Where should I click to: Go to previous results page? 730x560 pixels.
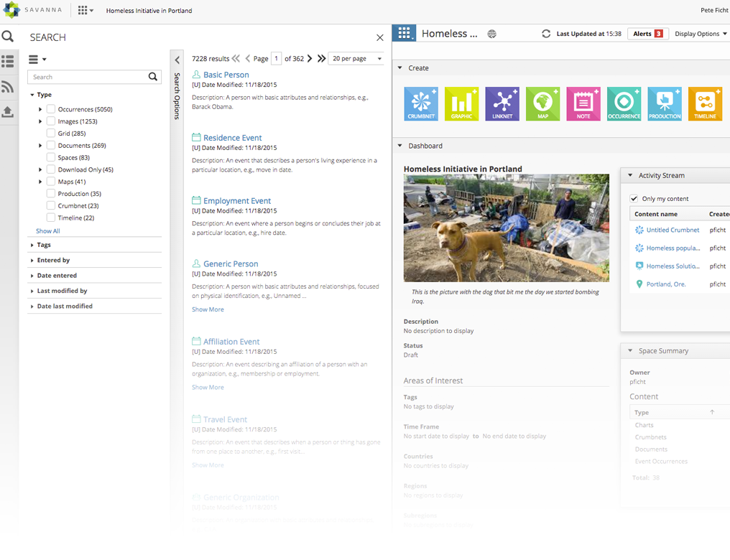[x=248, y=58]
